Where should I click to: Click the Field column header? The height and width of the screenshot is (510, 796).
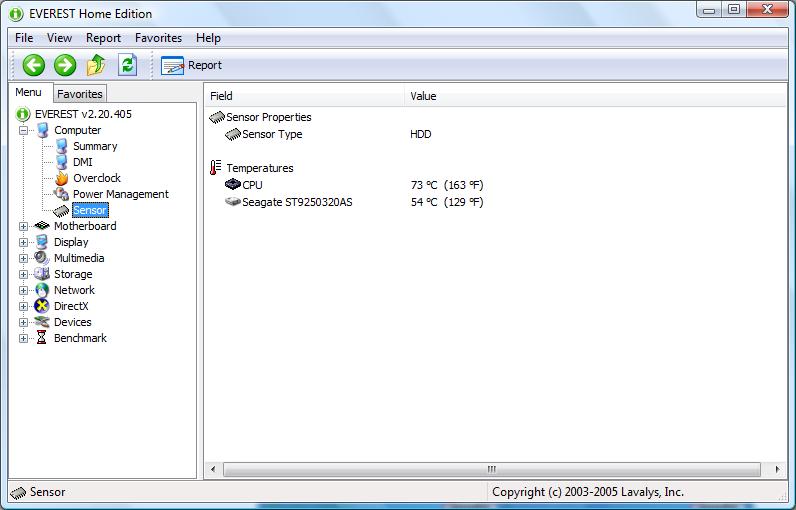coord(305,96)
